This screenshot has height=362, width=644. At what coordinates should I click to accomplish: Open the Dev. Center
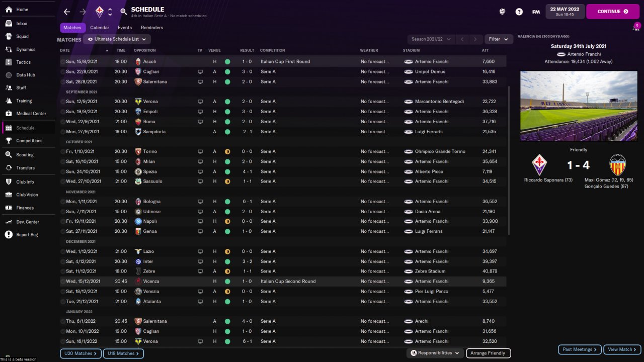28,222
